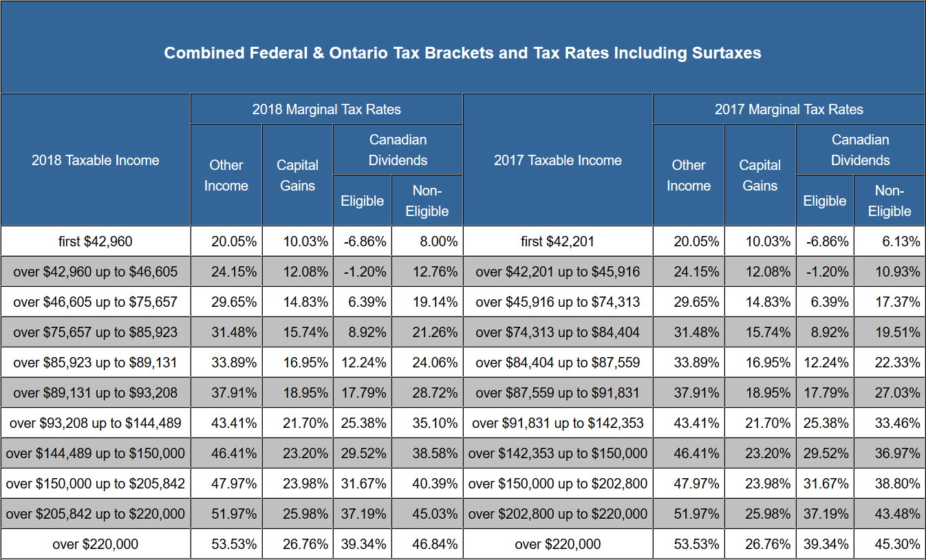Click the 19.14% non-eligible dividend rate

tap(427, 301)
